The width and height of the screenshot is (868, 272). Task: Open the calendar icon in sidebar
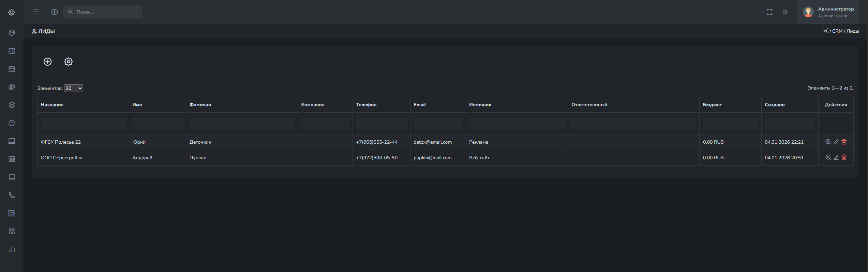(x=12, y=69)
